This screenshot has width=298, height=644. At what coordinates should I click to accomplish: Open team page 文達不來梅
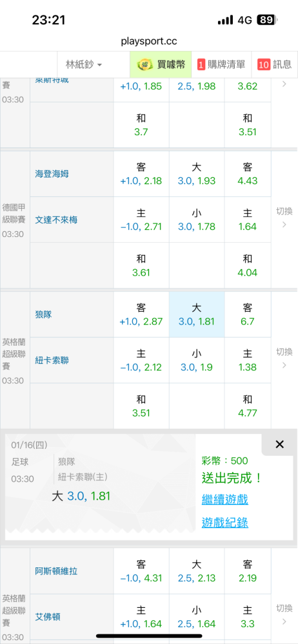click(56, 220)
